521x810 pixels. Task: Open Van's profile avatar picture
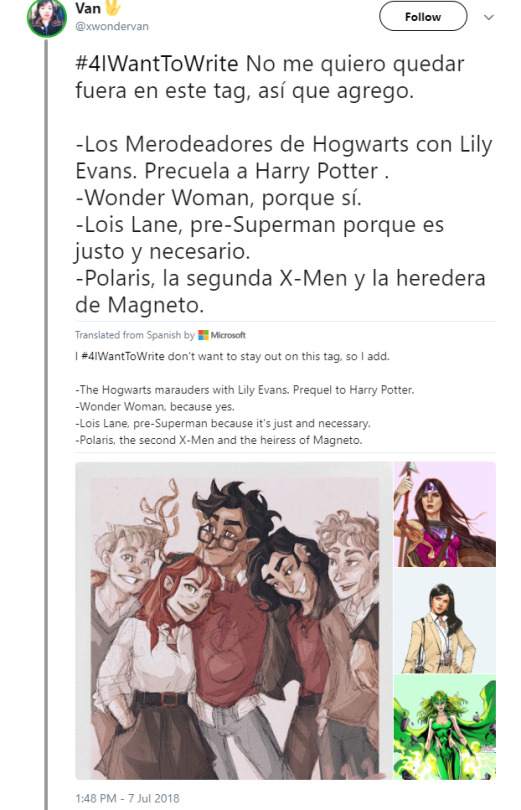coord(47,18)
